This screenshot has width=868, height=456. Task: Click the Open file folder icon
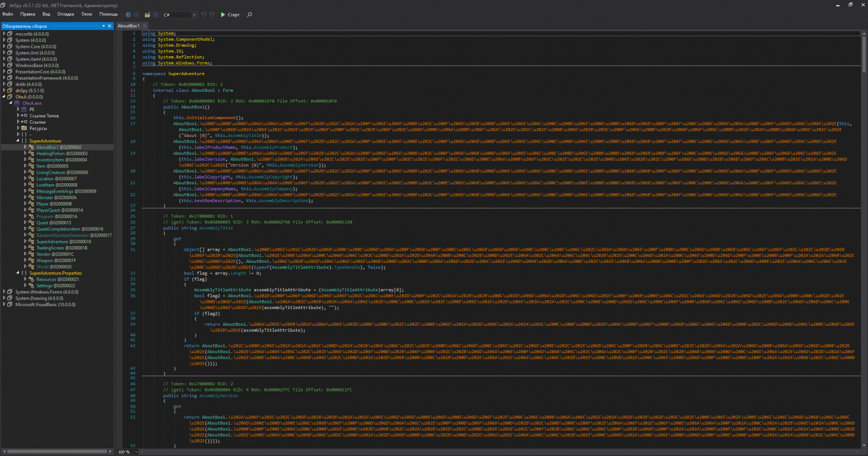coord(147,14)
